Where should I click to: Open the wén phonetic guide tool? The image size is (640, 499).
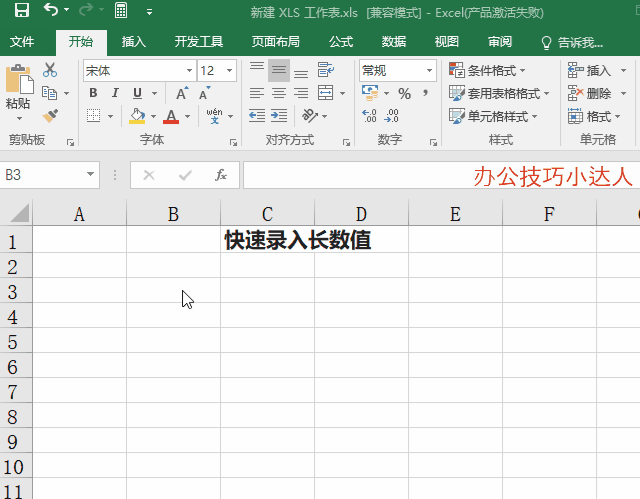tap(215, 116)
